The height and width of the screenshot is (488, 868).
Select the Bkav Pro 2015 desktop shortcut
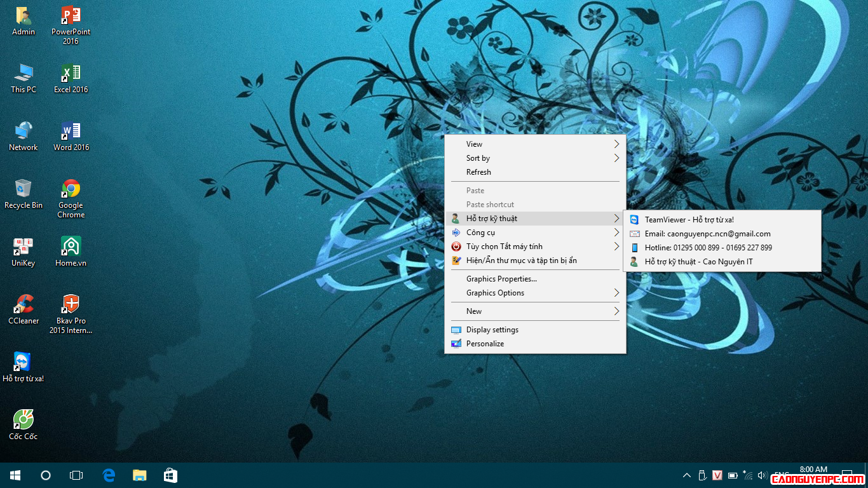tap(71, 315)
